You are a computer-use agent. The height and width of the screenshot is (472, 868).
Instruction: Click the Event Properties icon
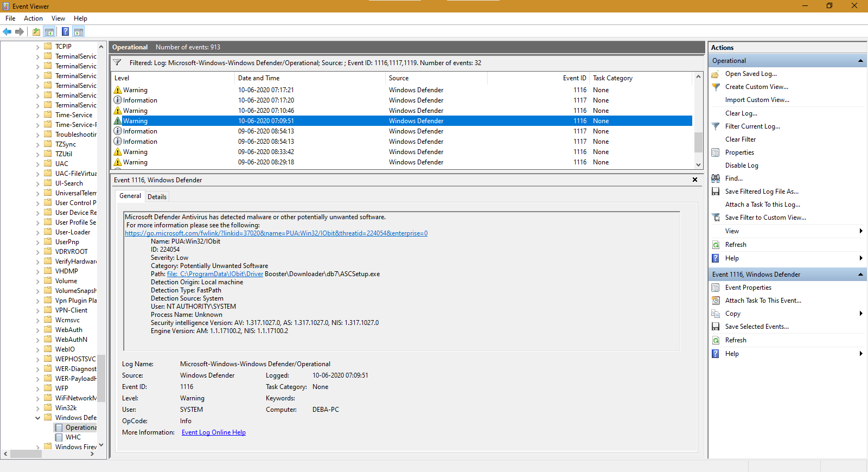716,288
